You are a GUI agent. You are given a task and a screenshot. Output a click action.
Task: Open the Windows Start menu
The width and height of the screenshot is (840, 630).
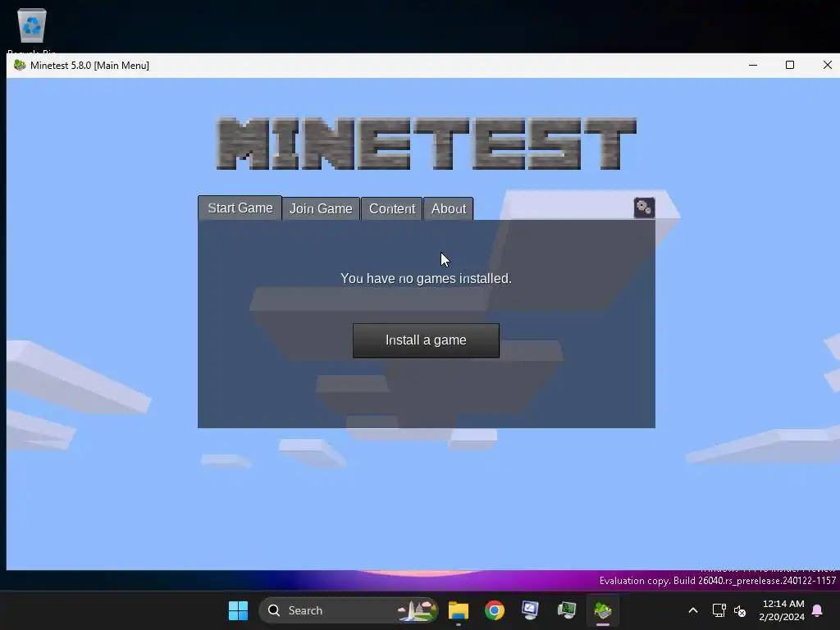tap(239, 610)
